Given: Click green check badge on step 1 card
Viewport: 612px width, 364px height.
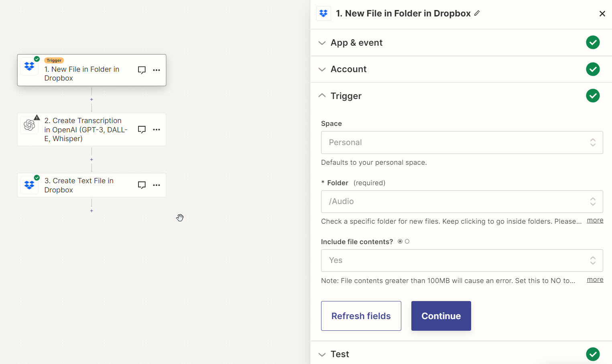Looking at the screenshot, I should 37,59.
